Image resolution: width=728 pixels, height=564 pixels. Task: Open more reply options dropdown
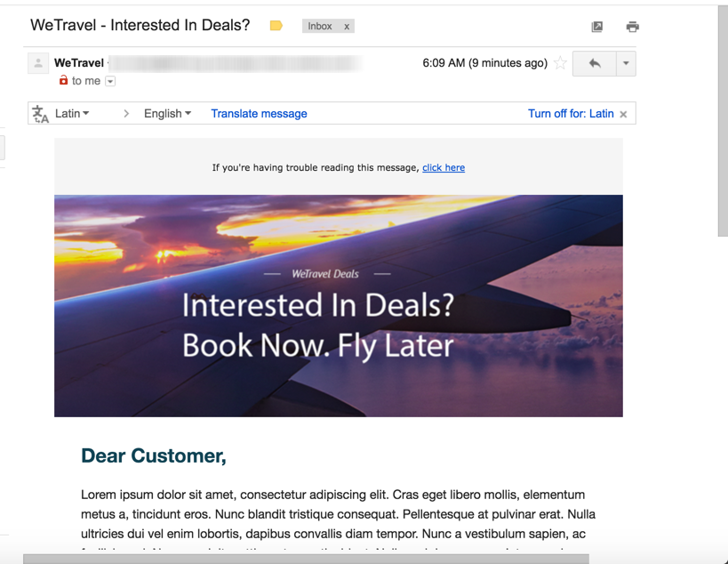626,63
